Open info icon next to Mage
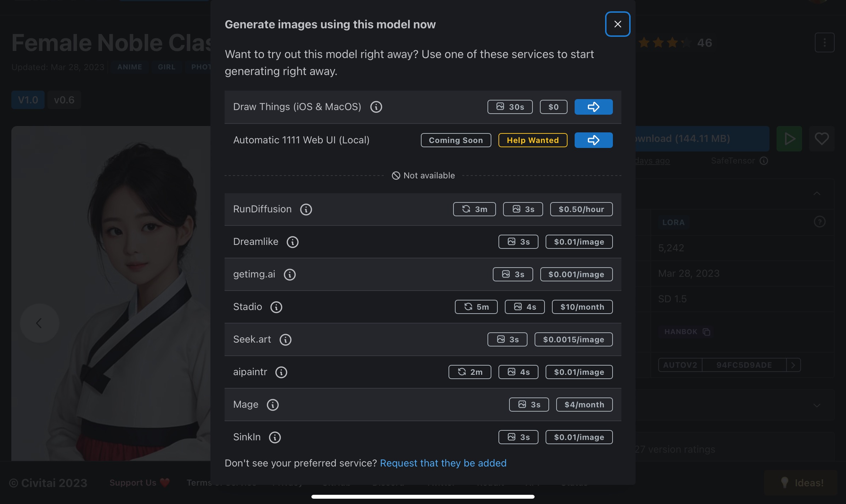 pyautogui.click(x=272, y=405)
